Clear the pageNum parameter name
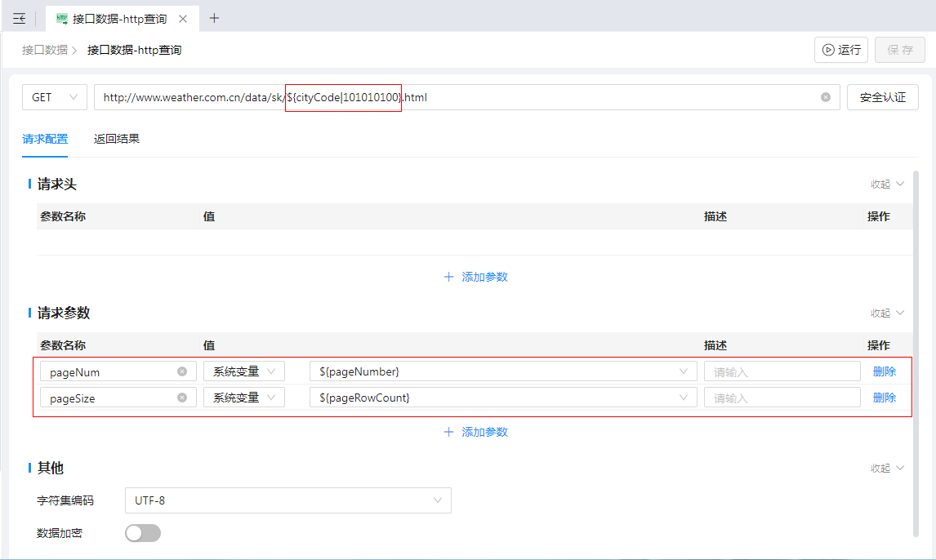 [x=182, y=371]
